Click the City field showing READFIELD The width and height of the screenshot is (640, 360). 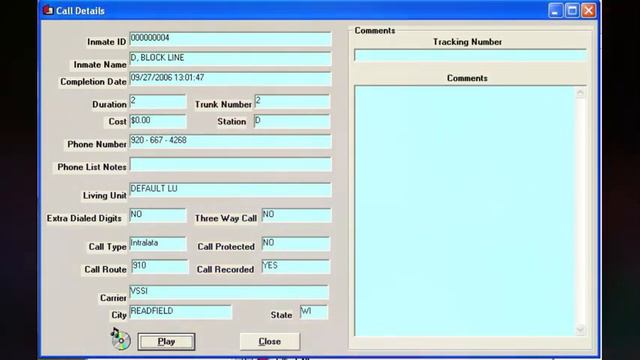pos(180,312)
